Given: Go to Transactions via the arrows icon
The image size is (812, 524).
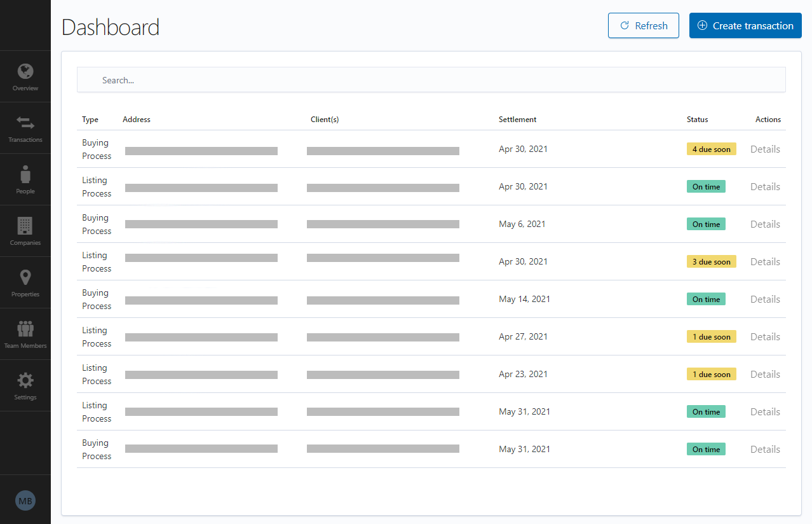Looking at the screenshot, I should 25,122.
